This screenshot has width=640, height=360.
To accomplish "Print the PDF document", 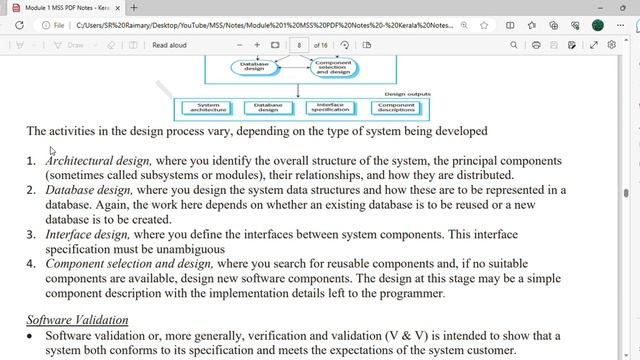I will click(536, 45).
